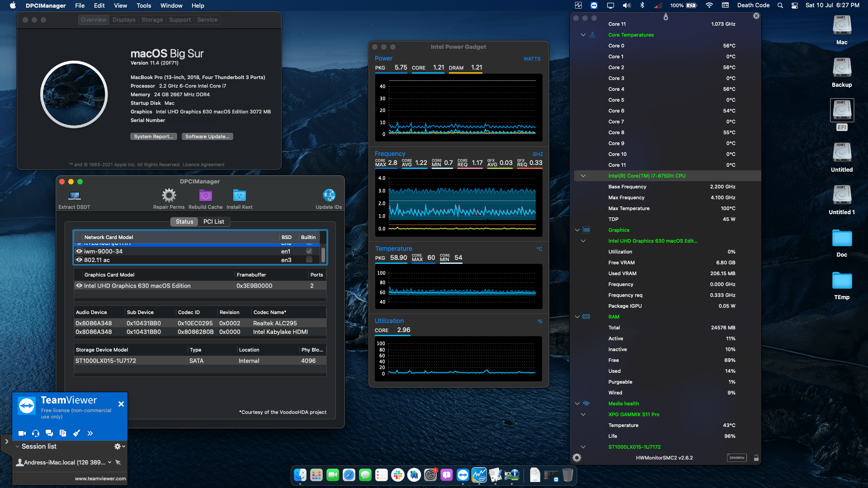Expand more TeamViewer toolbar options
Screen dimensions: 868x488
click(90, 433)
